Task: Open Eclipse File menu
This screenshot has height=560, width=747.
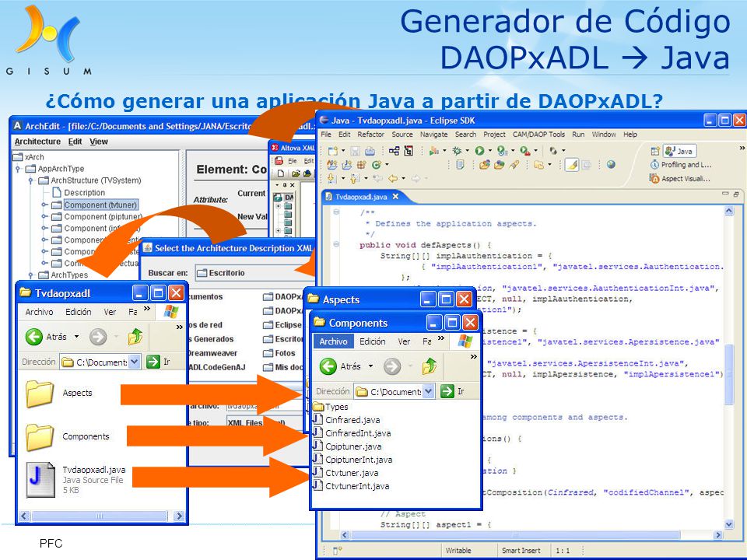Action: (x=326, y=135)
